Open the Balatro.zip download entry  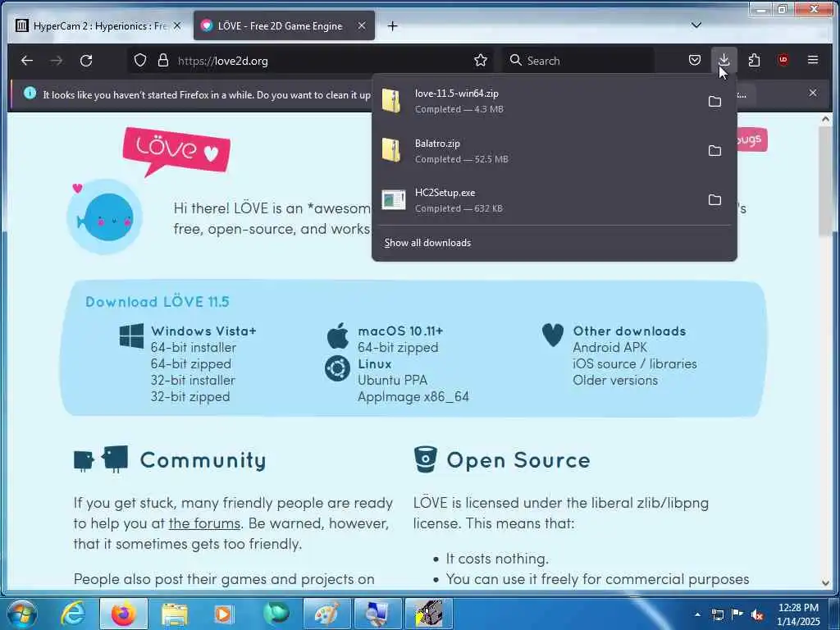point(536,151)
